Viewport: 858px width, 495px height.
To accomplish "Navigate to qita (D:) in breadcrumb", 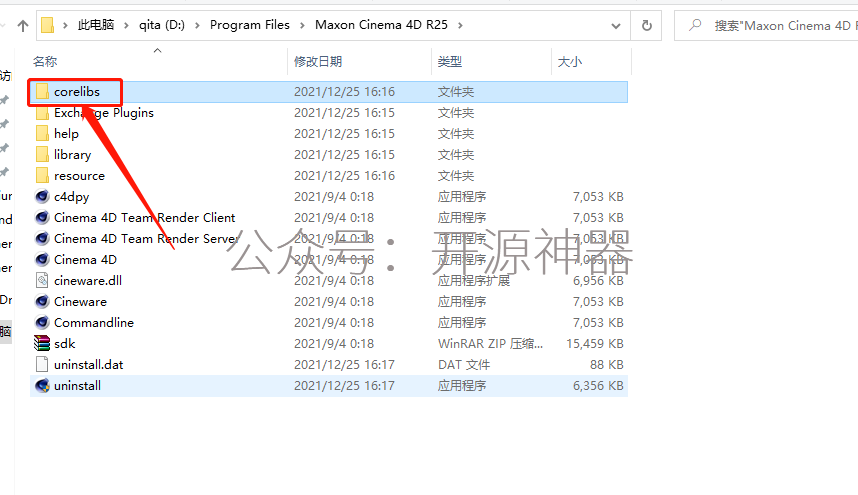I will [x=162, y=25].
